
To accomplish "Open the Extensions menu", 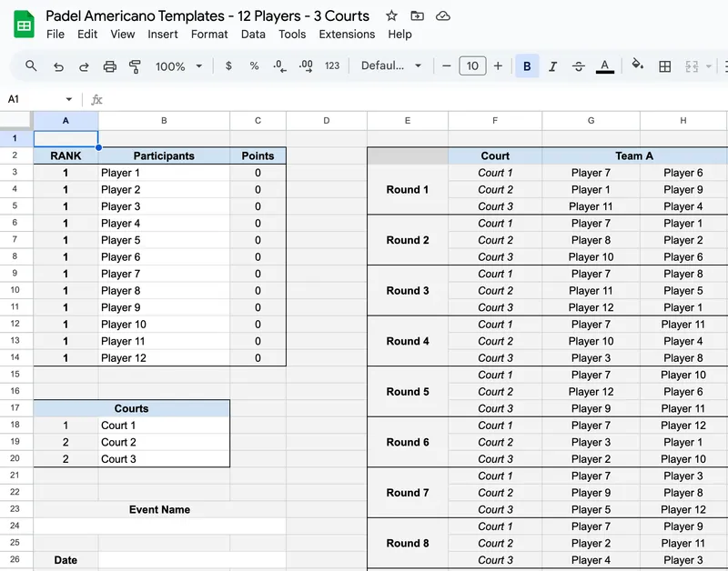I will (347, 35).
